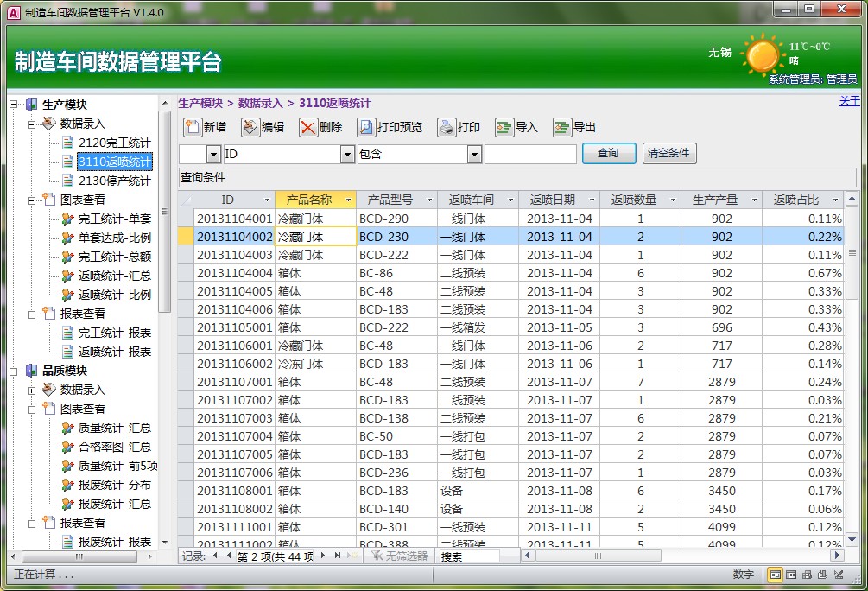Click the 查询 button
Screen dimensions: 868x591
pyautogui.click(x=608, y=154)
